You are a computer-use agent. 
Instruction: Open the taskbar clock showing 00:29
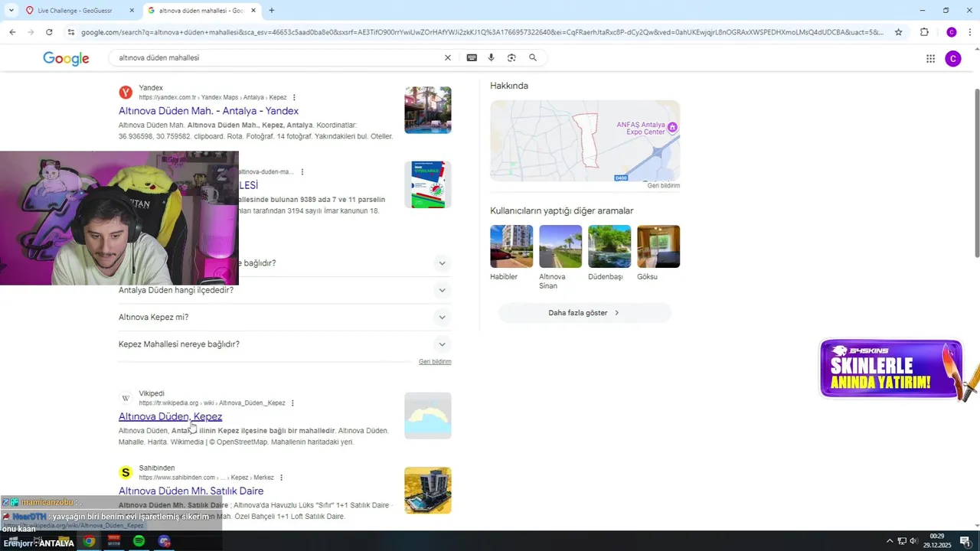[x=937, y=541]
